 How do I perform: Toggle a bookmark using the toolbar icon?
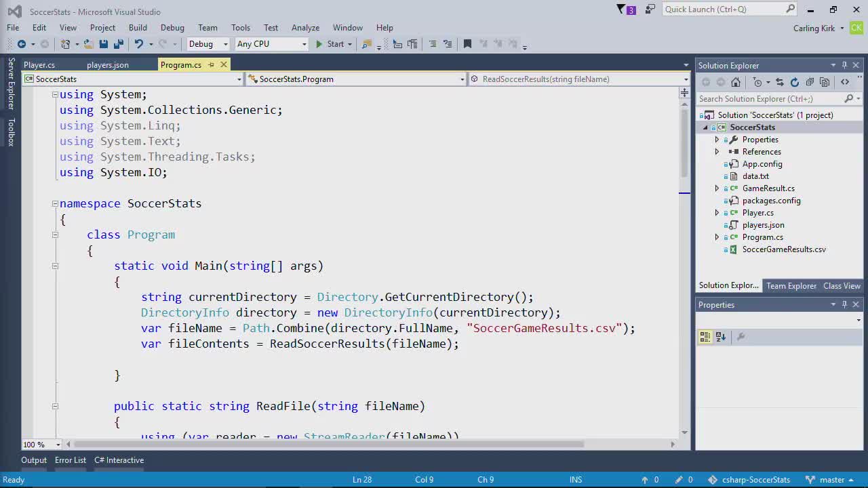click(467, 43)
